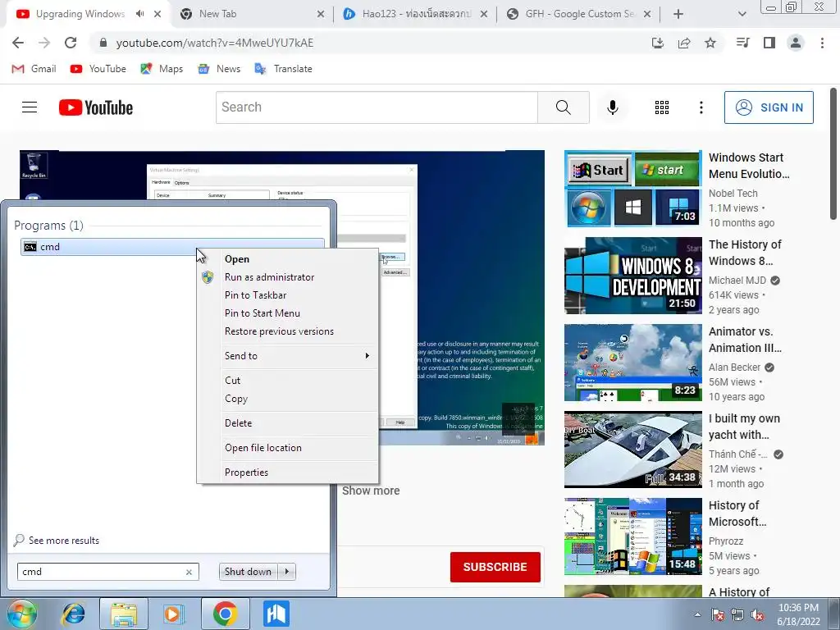The width and height of the screenshot is (840, 630).
Task: Open the tab search dropdown chevron
Action: coord(742,14)
